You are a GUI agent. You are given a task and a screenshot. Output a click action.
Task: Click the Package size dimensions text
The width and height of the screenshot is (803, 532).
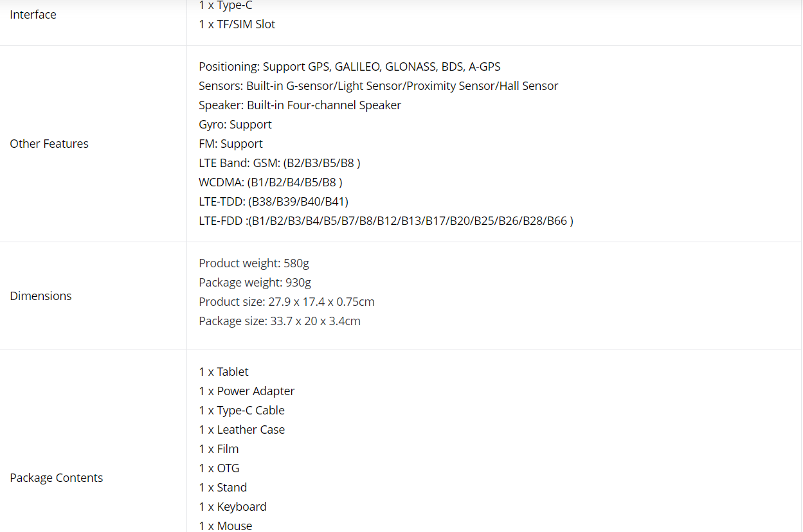[x=280, y=321]
